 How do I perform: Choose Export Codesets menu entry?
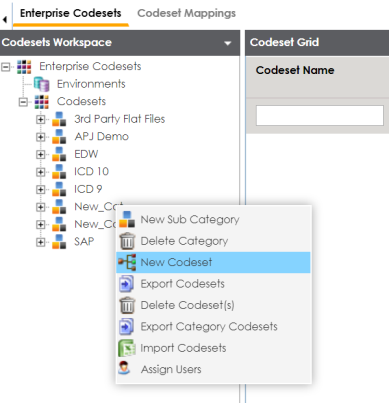coord(213,284)
